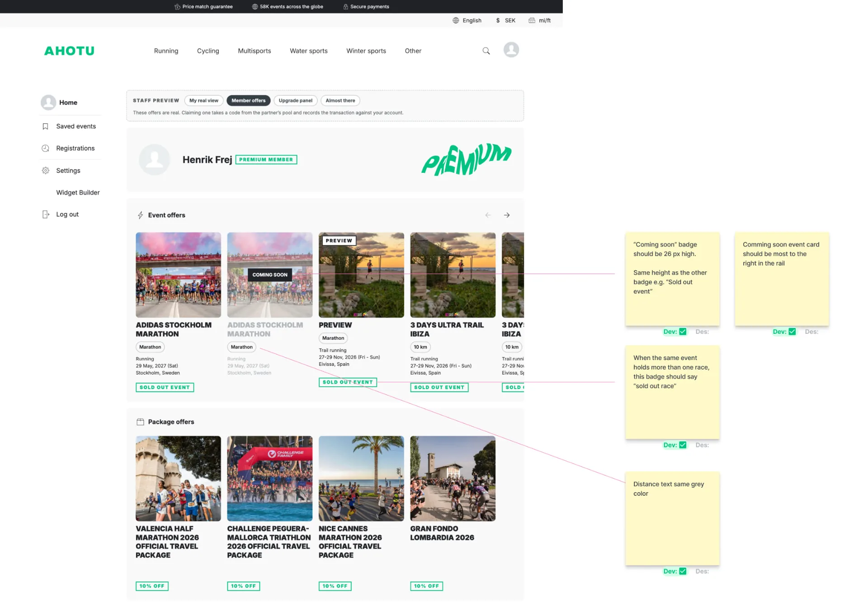
Task: Toggle Dev checkbox under Coming soon badge note
Action: point(683,332)
